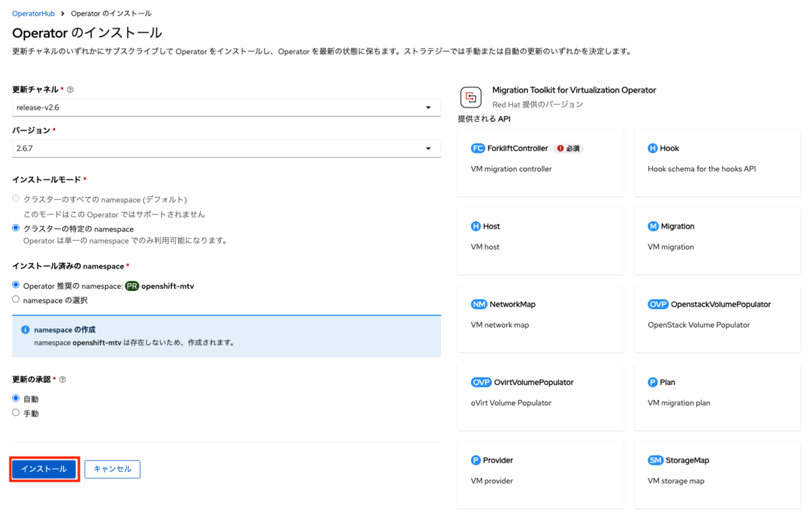Select クラスターの特定の namespace radio option
The image size is (812, 515).
[16, 229]
